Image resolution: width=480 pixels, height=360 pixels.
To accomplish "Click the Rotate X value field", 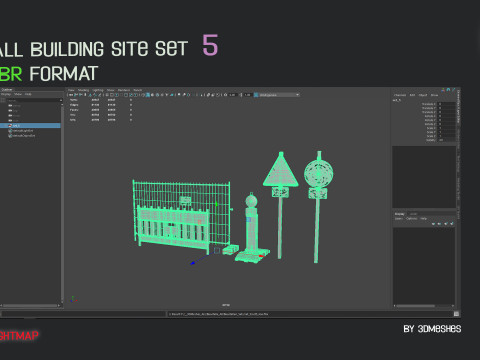I will [447, 116].
